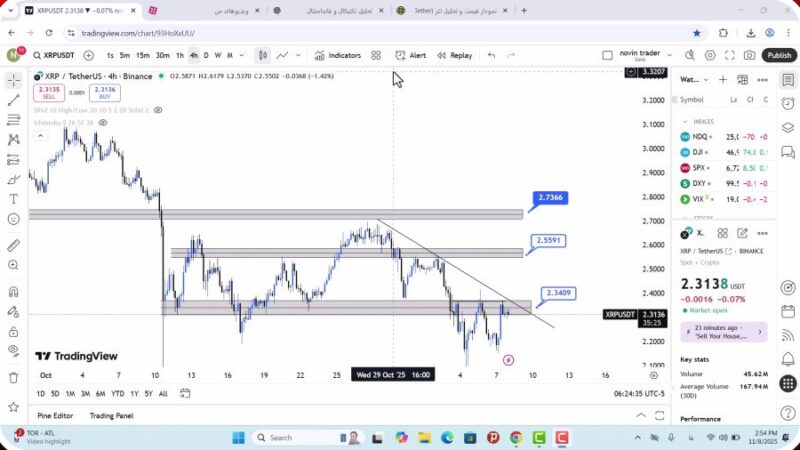The height and width of the screenshot is (450, 800).
Task: Open chart settings gear icon
Action: (x=711, y=56)
